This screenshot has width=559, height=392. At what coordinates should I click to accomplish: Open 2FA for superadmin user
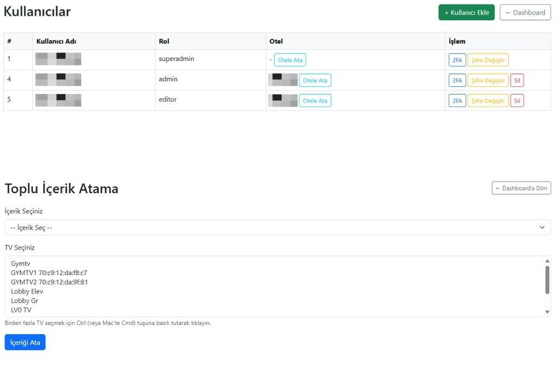click(x=457, y=60)
